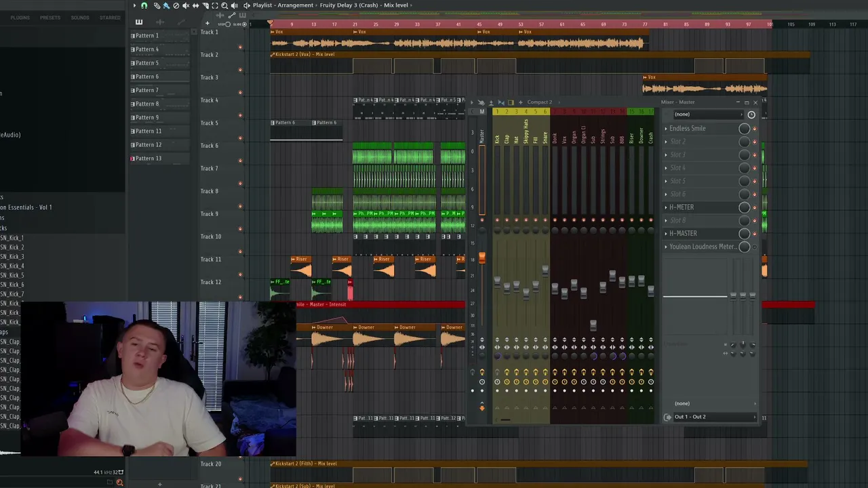Click the Snare mixer track fader handle
Screen dimensions: 868x488
pos(545,270)
